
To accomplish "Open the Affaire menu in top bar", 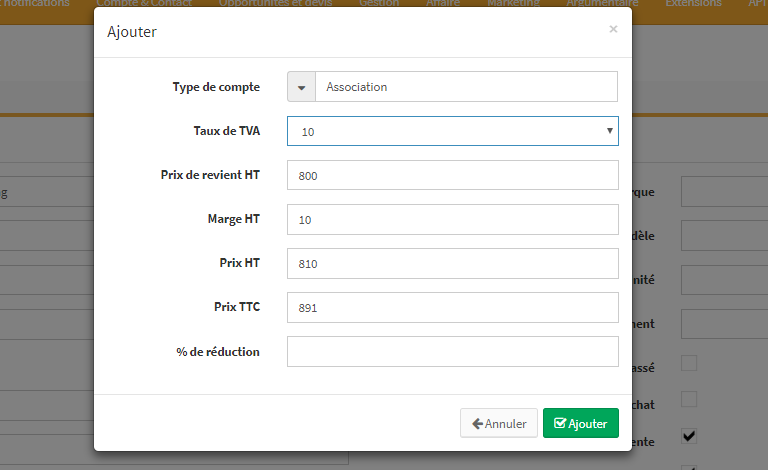I will click(443, 3).
